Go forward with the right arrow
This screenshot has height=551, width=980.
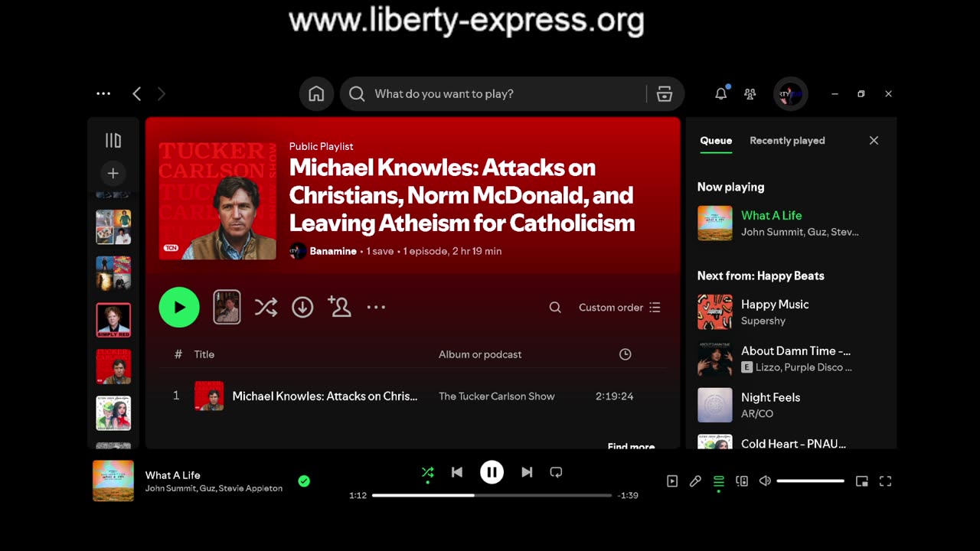[162, 93]
